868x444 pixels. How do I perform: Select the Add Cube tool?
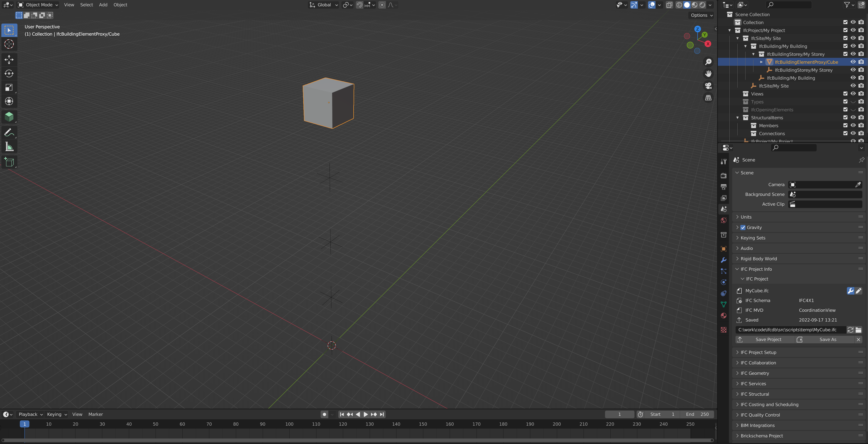[x=9, y=162]
